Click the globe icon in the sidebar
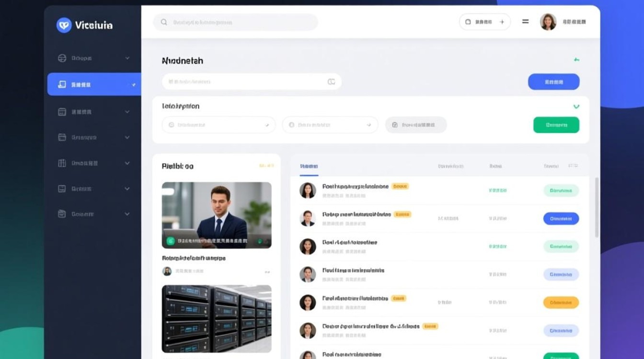Image resolution: width=644 pixels, height=359 pixels. (x=62, y=58)
